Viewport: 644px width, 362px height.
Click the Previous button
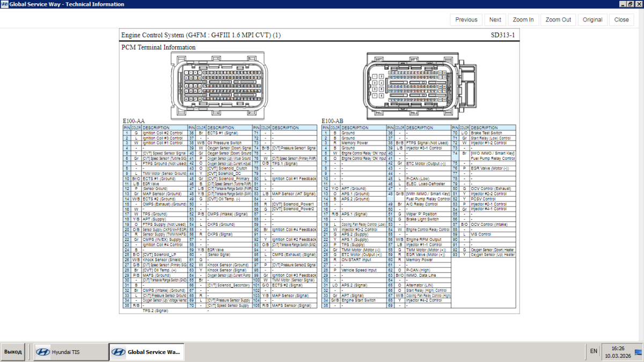coord(466,20)
